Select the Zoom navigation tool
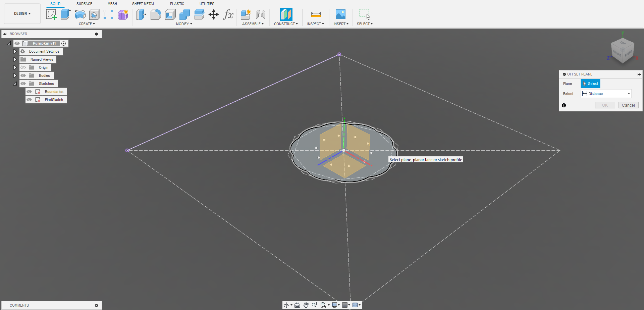This screenshot has height=310, width=644. coord(314,305)
